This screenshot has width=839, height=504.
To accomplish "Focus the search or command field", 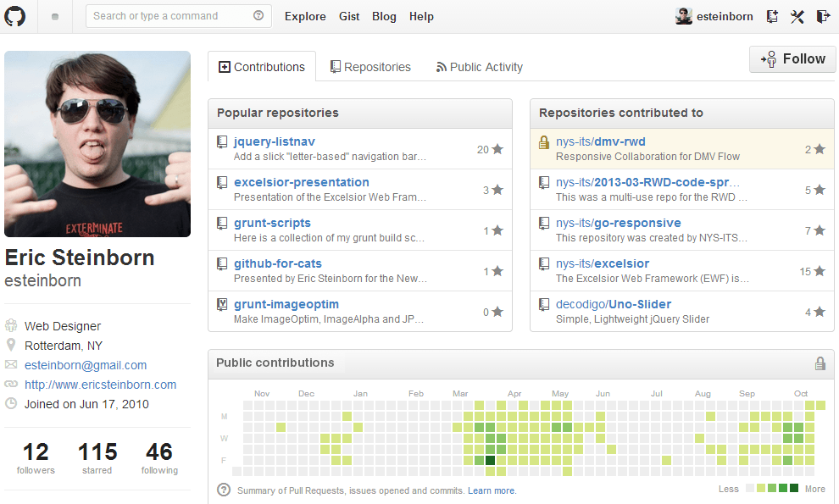I will click(169, 16).
